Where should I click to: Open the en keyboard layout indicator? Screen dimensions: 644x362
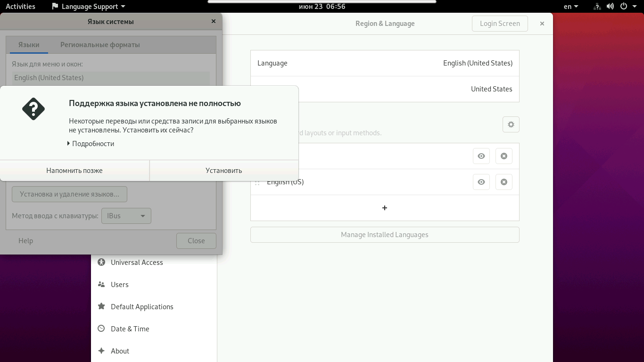click(x=571, y=7)
